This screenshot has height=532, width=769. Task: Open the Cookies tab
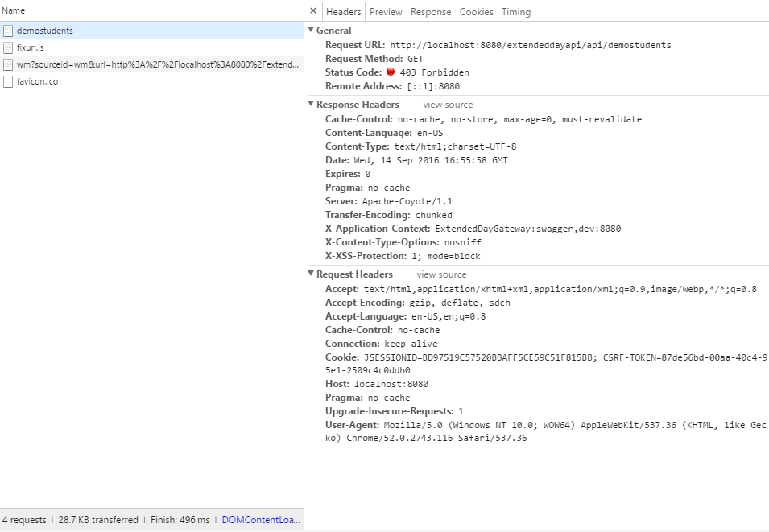click(476, 12)
